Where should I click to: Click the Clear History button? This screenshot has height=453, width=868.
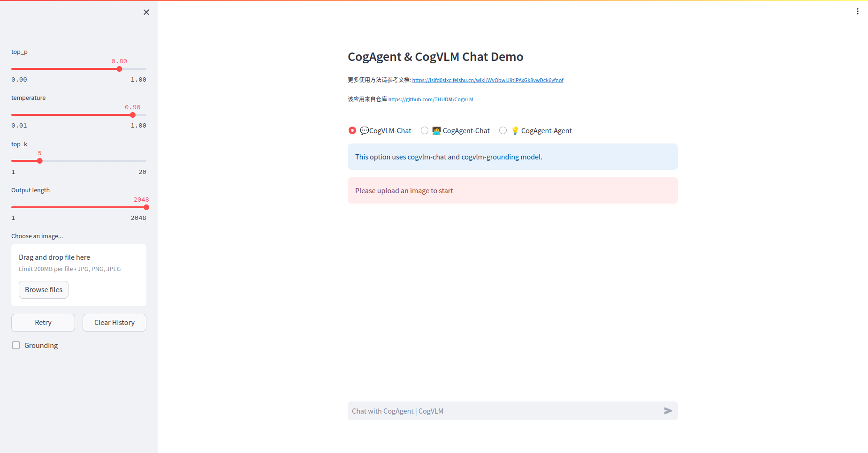(114, 323)
